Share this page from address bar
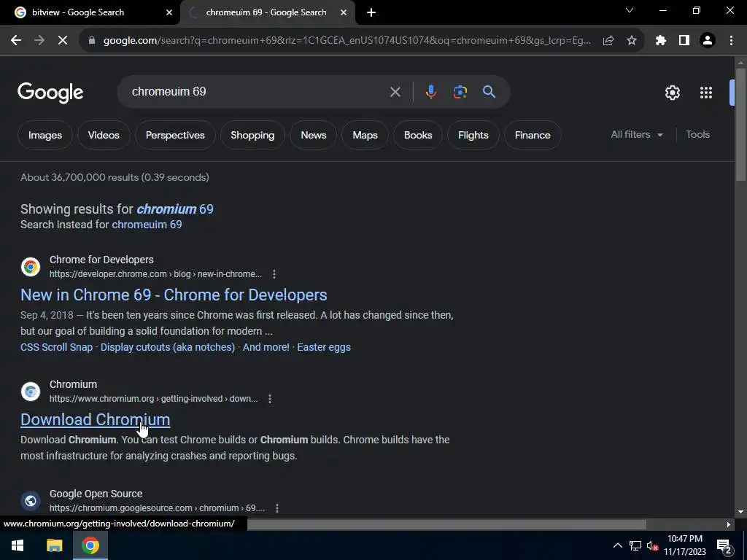The image size is (747, 560). (x=608, y=41)
